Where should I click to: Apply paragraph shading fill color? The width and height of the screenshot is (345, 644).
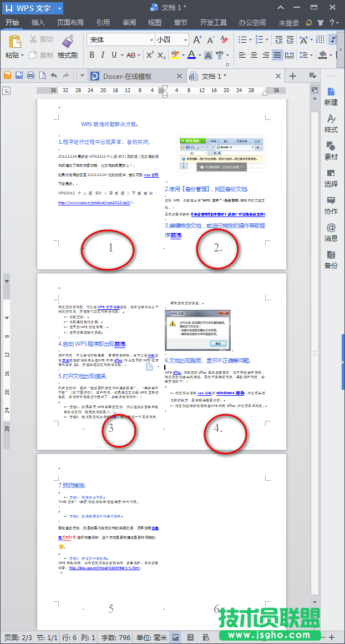(322, 55)
